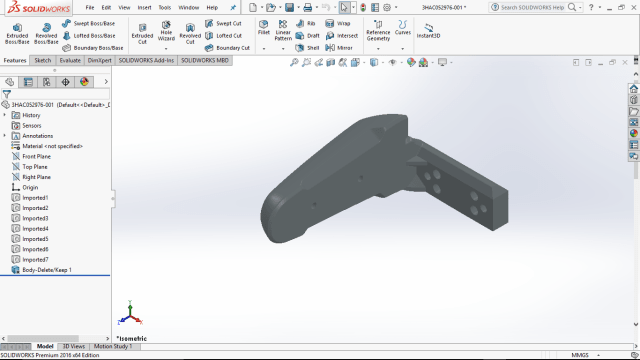640x360 pixels.
Task: Open the ConfigurationManager tab
Action: 47,82
